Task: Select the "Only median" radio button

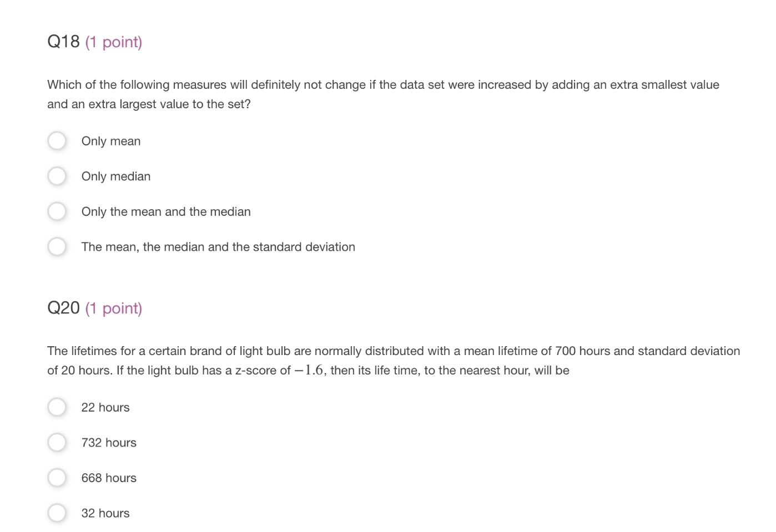Action: (57, 176)
